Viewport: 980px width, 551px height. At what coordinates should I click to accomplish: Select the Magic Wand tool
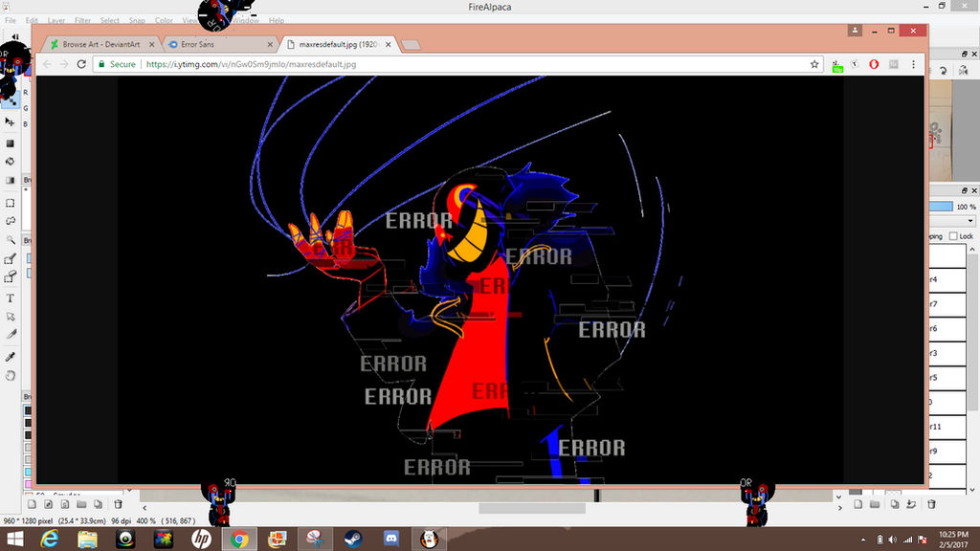(x=10, y=240)
